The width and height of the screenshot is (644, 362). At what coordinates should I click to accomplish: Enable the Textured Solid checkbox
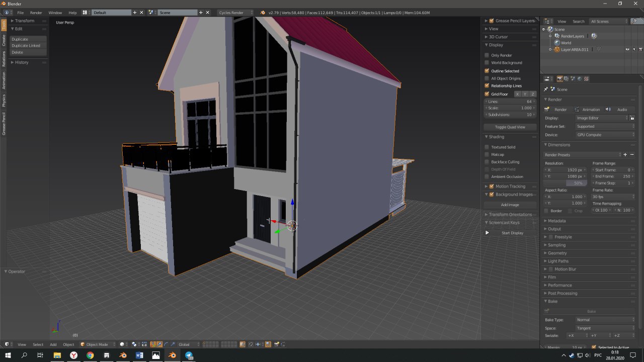(487, 147)
